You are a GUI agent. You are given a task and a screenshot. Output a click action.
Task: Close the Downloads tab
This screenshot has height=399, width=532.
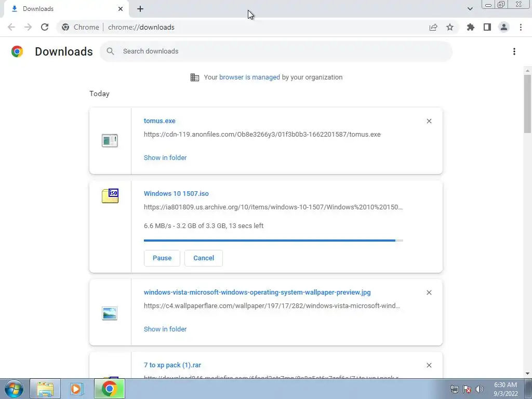click(121, 9)
